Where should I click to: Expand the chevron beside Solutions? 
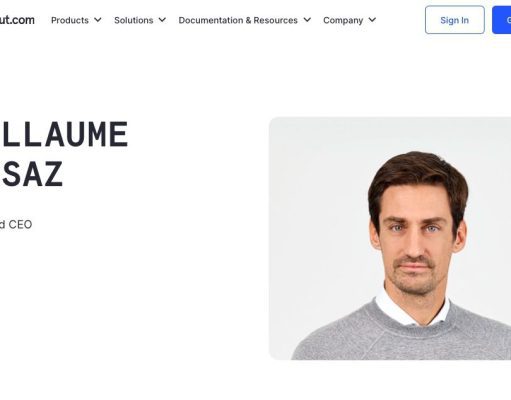pos(162,20)
